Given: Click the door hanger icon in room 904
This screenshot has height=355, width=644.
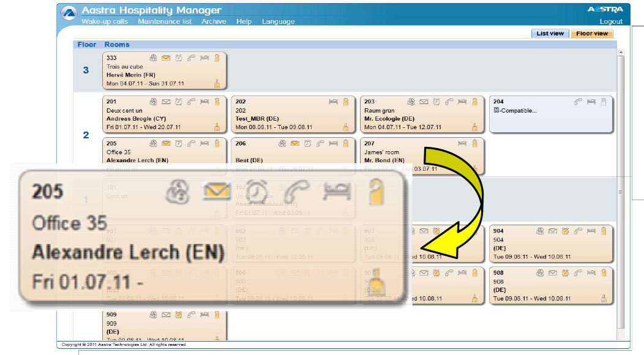Looking at the screenshot, I should click(604, 231).
